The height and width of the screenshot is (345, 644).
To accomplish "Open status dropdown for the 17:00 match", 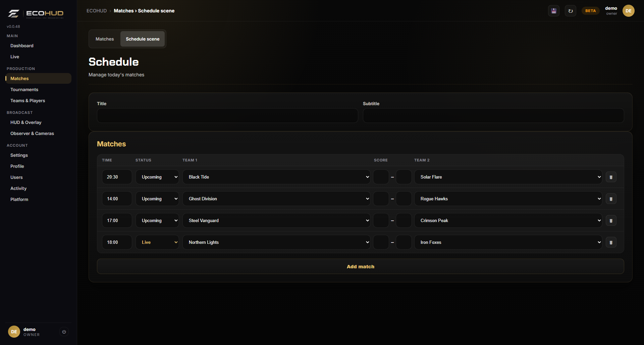I will [x=157, y=220].
